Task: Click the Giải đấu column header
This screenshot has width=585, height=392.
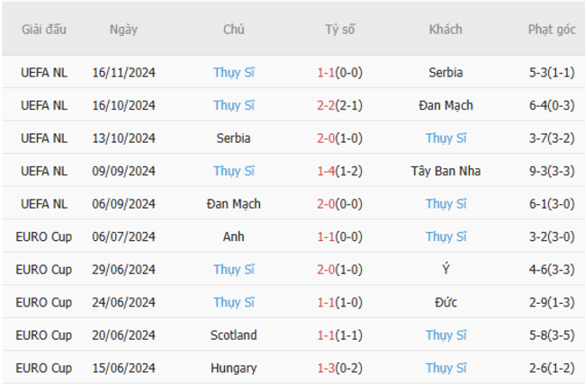Action: 44,30
